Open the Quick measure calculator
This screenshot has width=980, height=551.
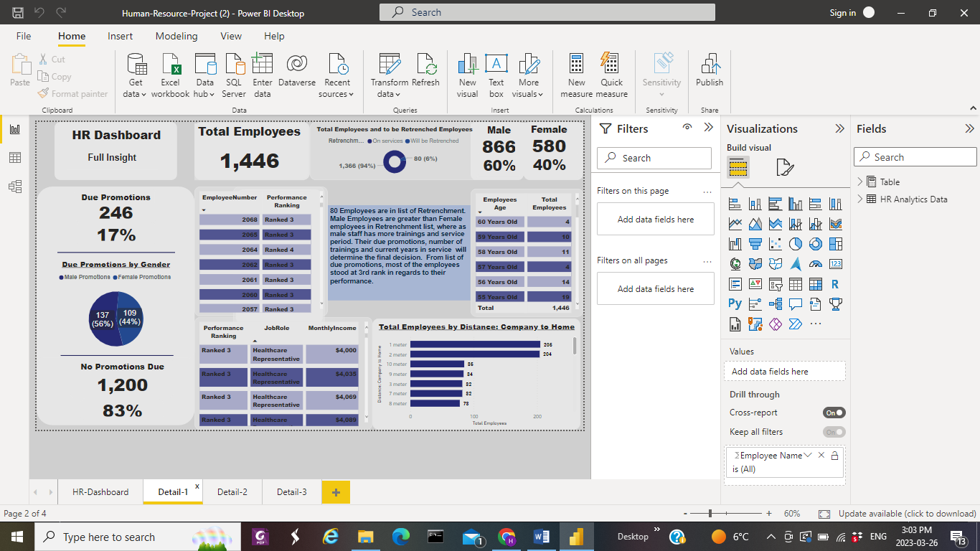point(611,75)
